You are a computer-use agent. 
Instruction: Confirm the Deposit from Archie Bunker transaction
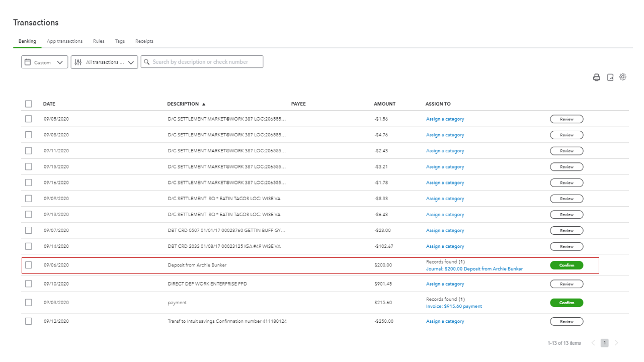pyautogui.click(x=567, y=265)
